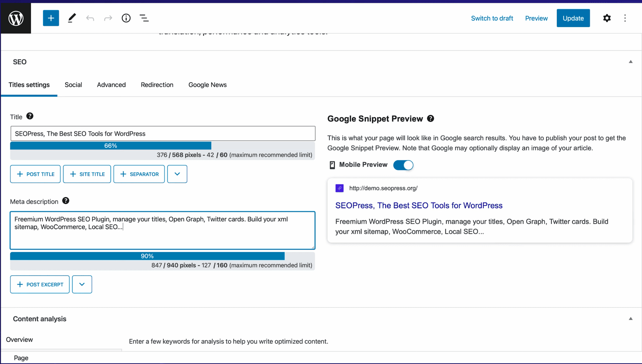Open the Google News tab

click(x=207, y=85)
